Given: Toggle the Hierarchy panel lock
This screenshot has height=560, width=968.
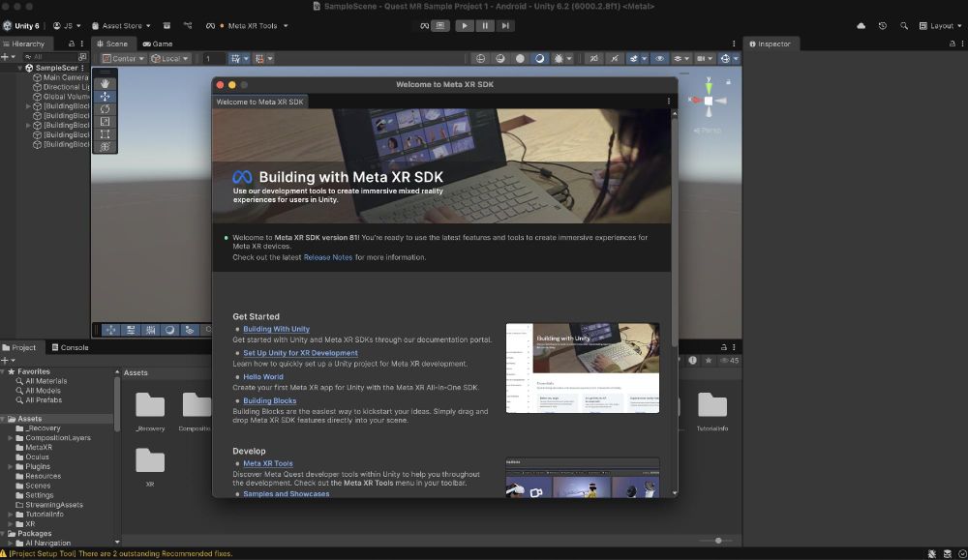Looking at the screenshot, I should pos(72,44).
